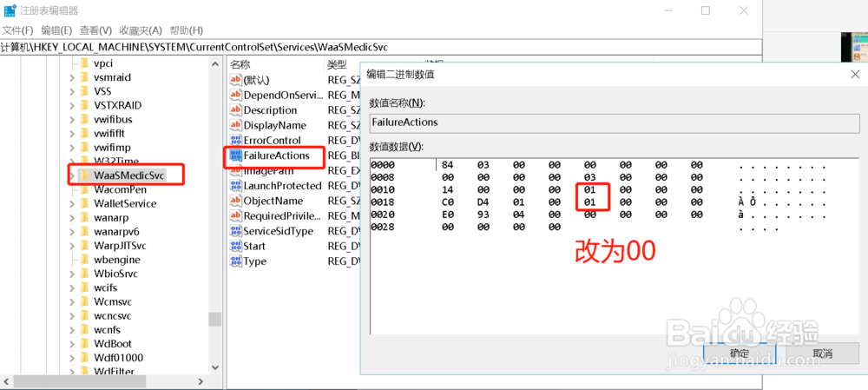This screenshot has width=868, height=390.
Task: Select the wanarp folder icon
Action: pyautogui.click(x=85, y=218)
